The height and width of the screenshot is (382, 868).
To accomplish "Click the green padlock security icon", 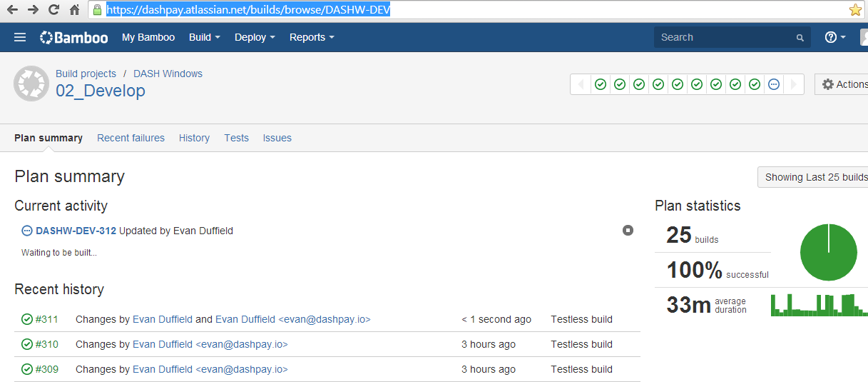I will (x=98, y=10).
